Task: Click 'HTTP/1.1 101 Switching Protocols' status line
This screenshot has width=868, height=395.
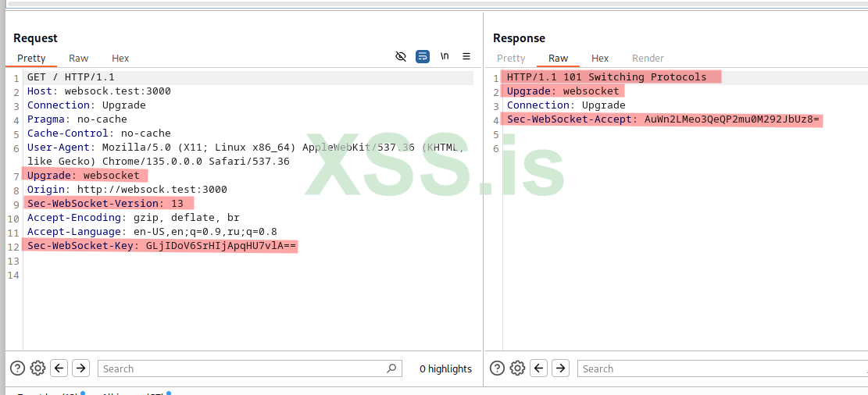Action: click(x=607, y=77)
